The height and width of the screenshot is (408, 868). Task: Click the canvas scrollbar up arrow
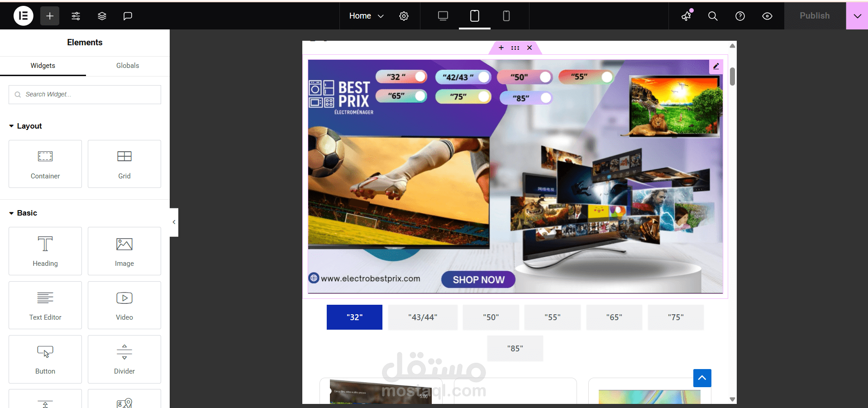click(x=732, y=46)
